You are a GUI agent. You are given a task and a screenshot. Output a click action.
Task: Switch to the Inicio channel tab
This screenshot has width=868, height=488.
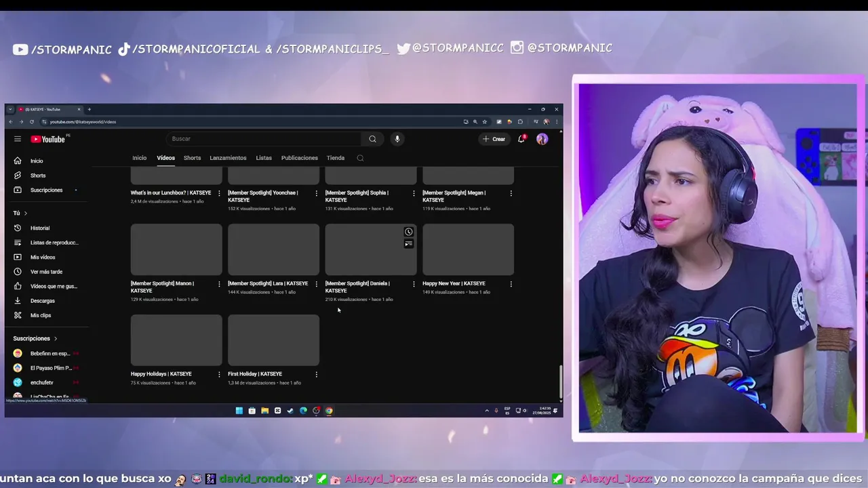(139, 158)
